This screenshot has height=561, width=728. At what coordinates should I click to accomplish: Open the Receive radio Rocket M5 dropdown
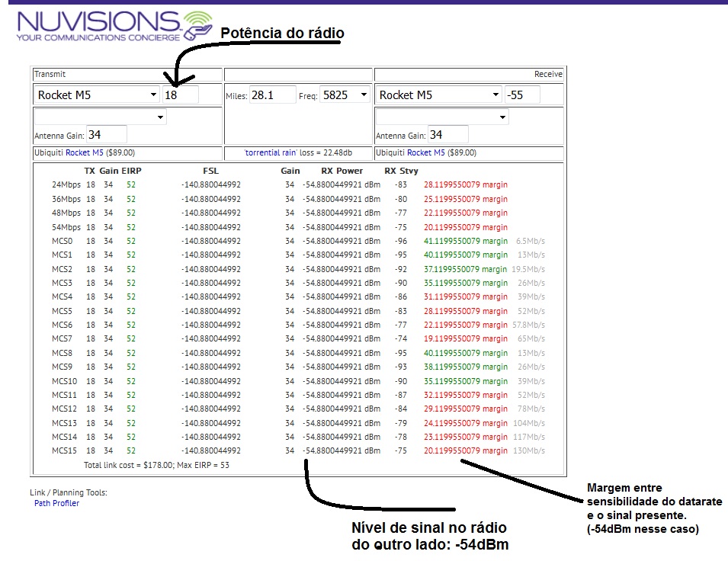(439, 95)
